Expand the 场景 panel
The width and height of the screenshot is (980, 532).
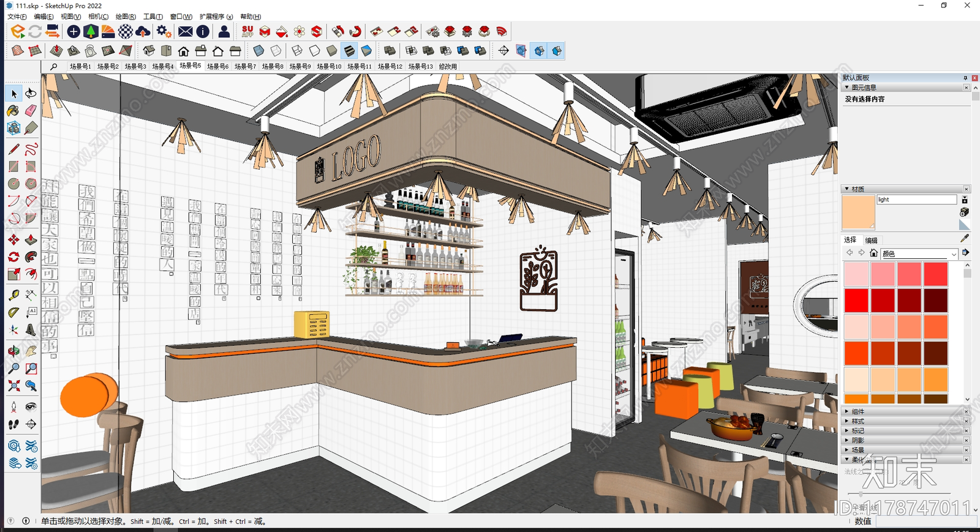847,449
